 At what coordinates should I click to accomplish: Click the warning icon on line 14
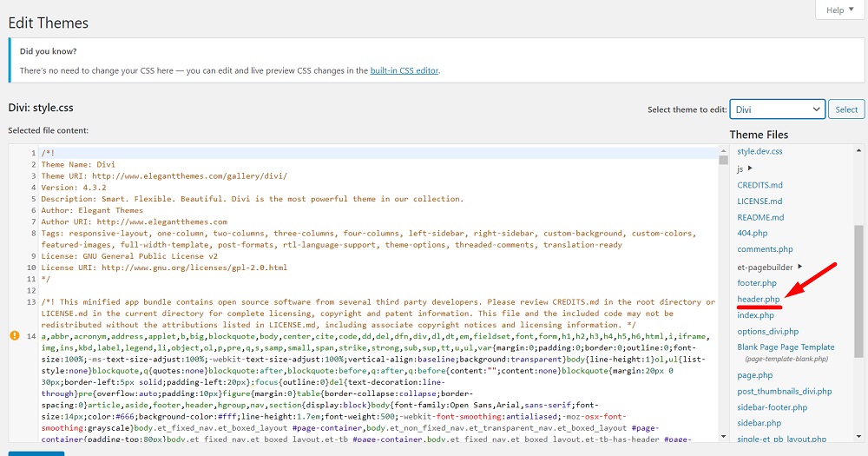(x=15, y=336)
